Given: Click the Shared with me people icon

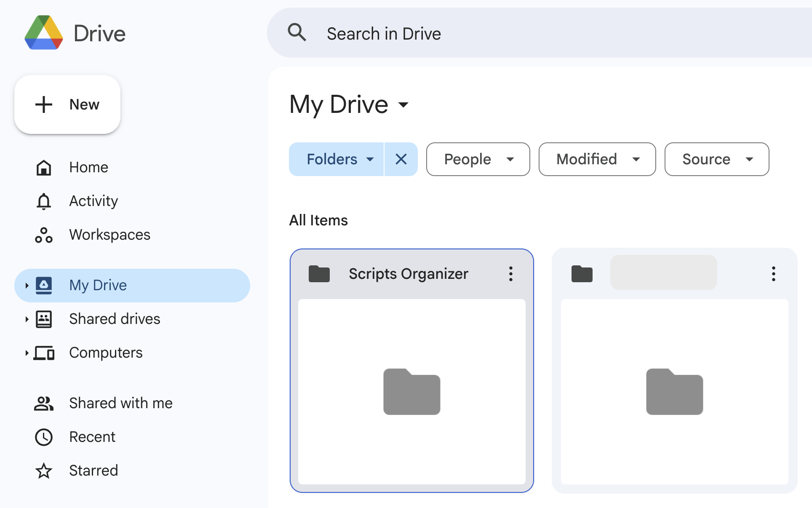Looking at the screenshot, I should (44, 404).
